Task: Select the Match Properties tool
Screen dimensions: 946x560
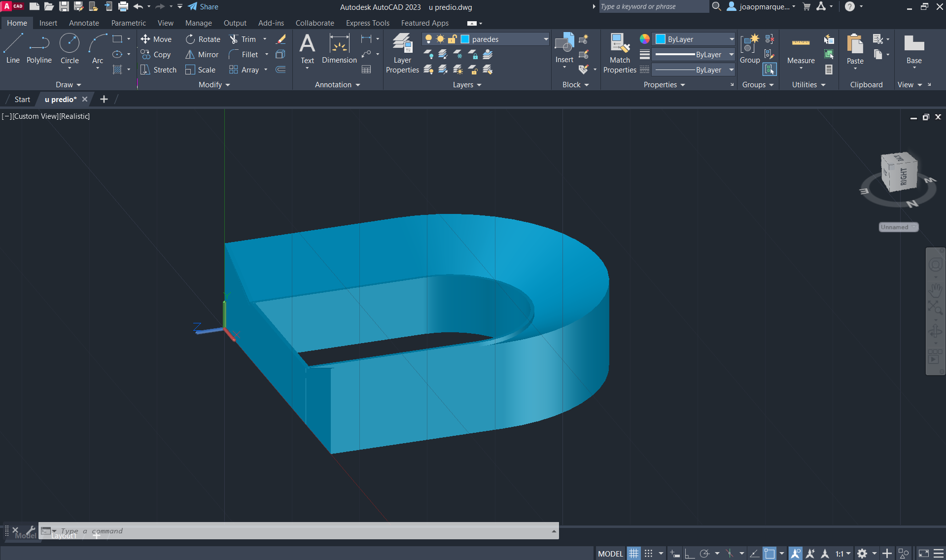Action: click(x=620, y=53)
